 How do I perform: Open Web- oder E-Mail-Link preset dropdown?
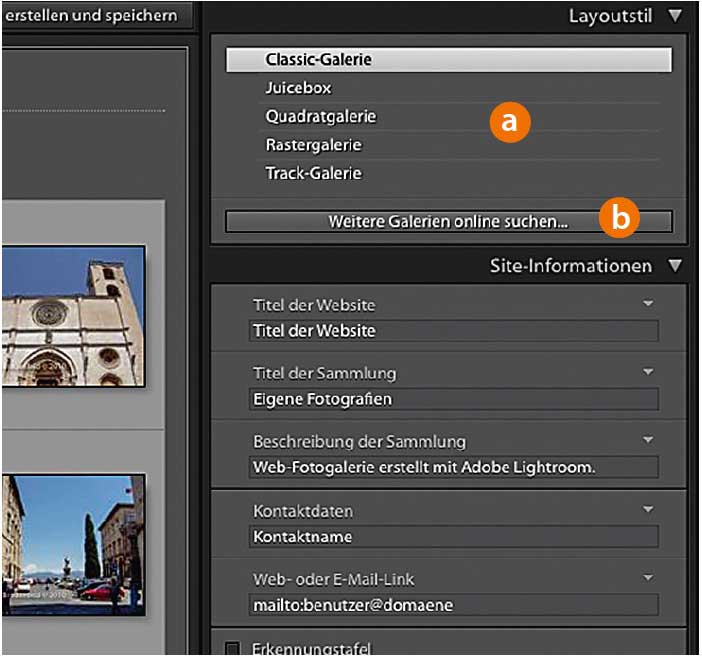coord(648,578)
